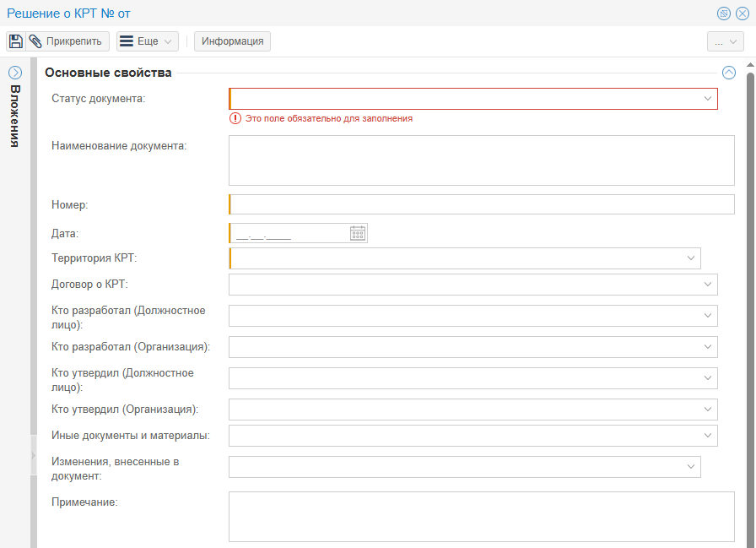756x548 pixels.
Task: Collapse the Основные свойства section
Action: [729, 73]
